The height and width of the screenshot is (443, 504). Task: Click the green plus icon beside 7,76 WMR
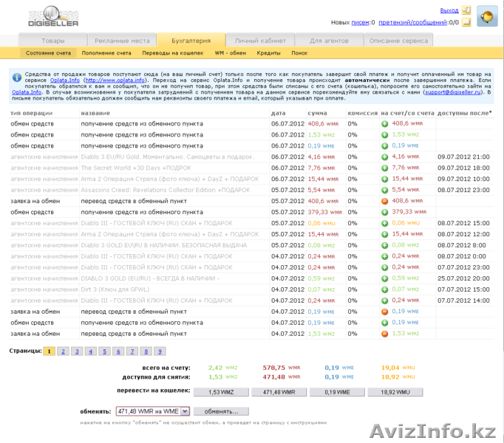tap(385, 168)
